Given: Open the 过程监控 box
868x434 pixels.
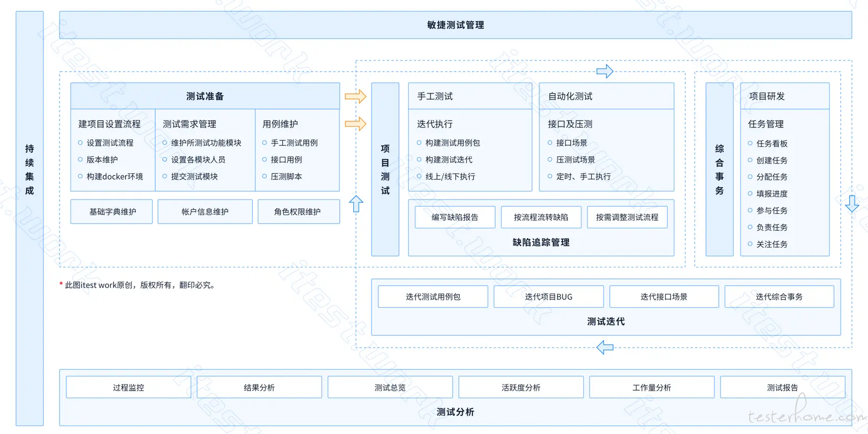Looking at the screenshot, I should click(x=129, y=388).
